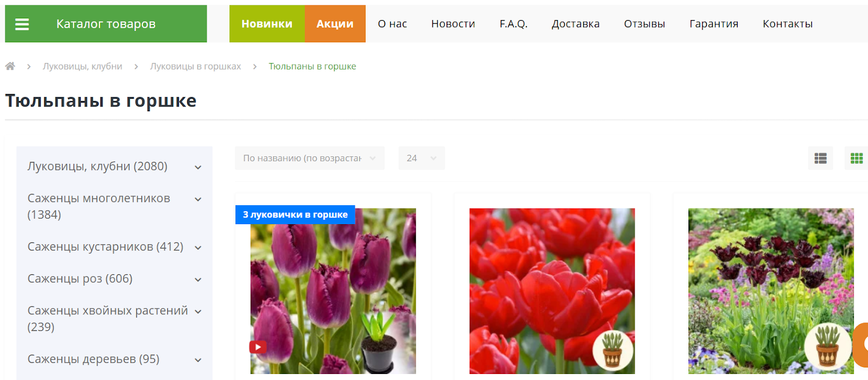
Task: Open the orange chat widget at the right edge
Action: [x=861, y=345]
